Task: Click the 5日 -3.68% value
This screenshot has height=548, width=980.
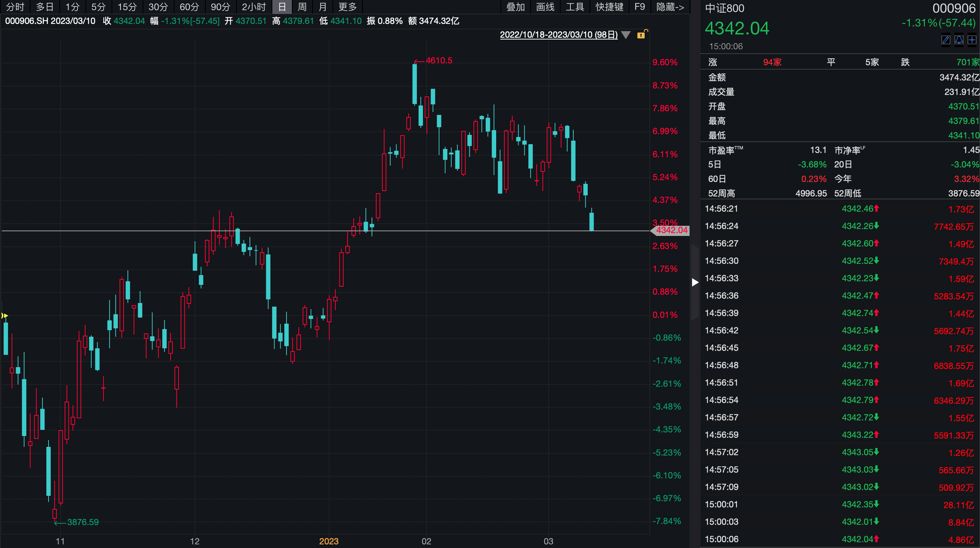Action: [812, 165]
